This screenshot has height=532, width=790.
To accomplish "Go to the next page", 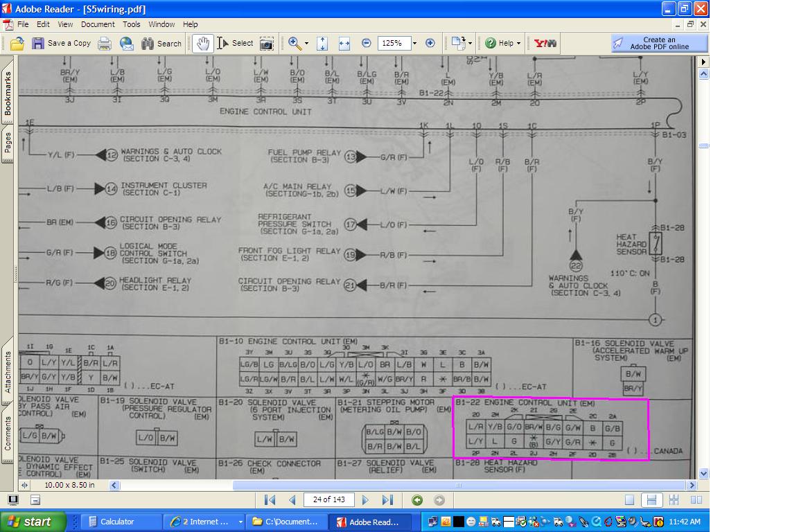I will click(365, 500).
